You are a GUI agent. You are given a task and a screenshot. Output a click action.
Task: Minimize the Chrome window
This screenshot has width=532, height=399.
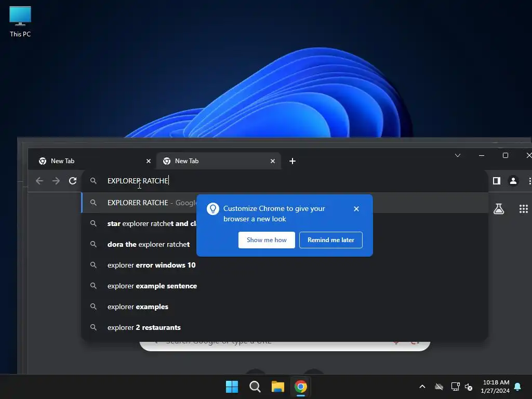(482, 155)
